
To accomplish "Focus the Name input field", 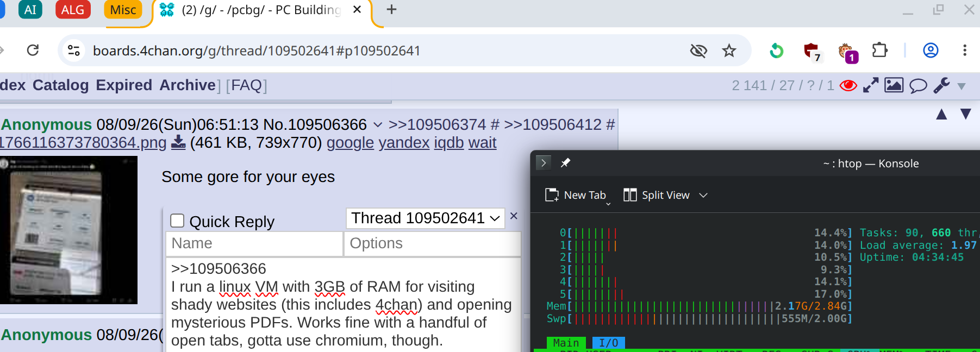I will [254, 243].
